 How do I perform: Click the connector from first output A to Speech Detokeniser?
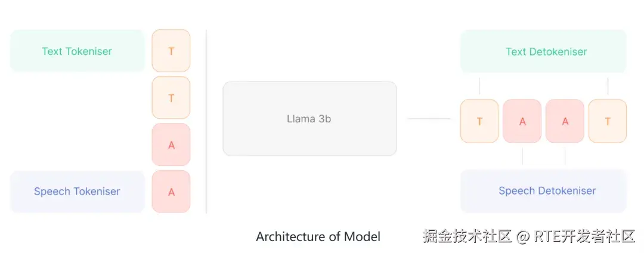click(x=522, y=156)
